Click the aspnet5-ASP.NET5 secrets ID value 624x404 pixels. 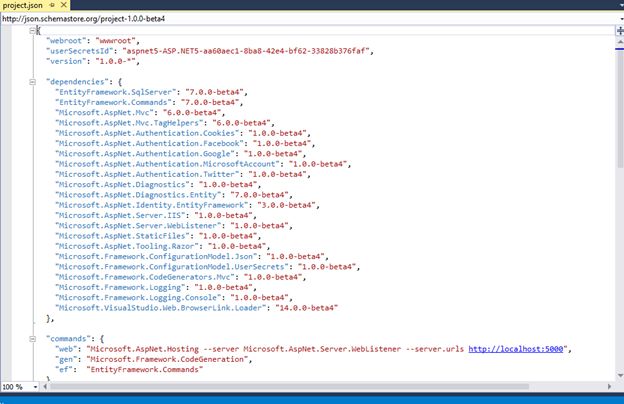click(x=246, y=51)
